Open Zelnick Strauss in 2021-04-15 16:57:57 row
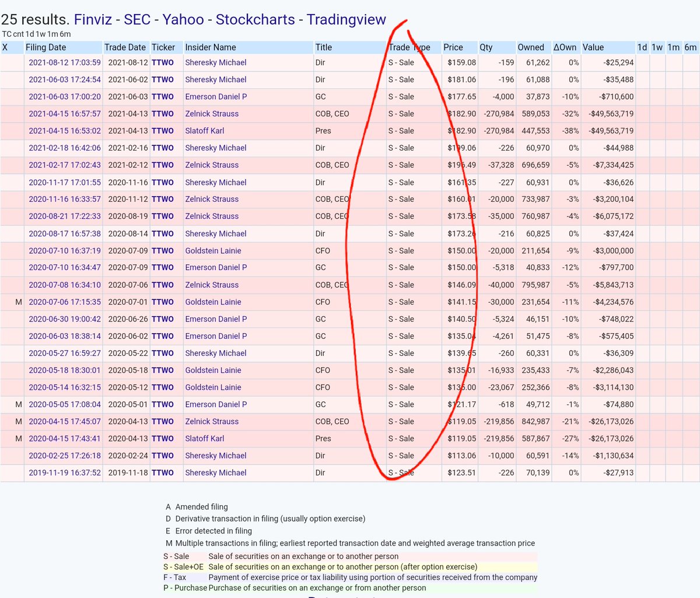700x598 pixels. [x=212, y=114]
